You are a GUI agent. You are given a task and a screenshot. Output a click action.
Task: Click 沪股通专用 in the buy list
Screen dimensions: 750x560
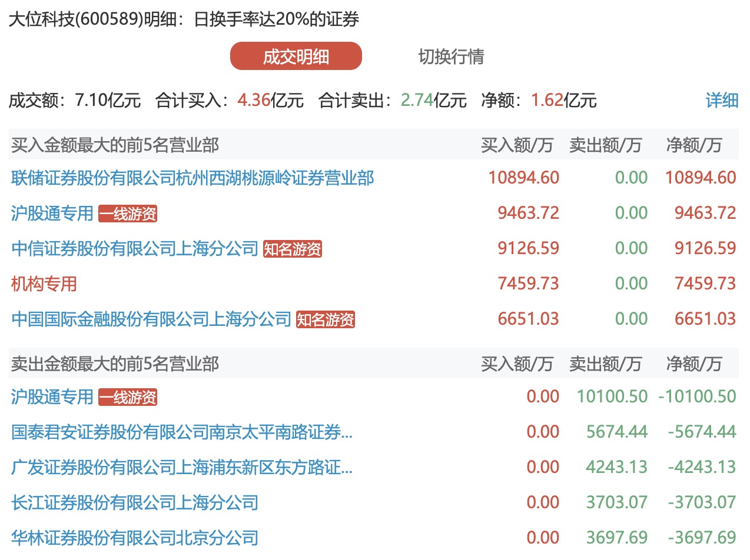52,213
